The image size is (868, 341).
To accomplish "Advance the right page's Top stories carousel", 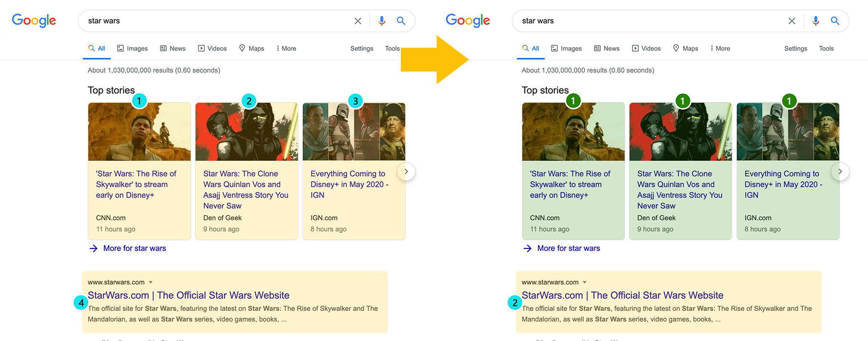I will coord(840,171).
